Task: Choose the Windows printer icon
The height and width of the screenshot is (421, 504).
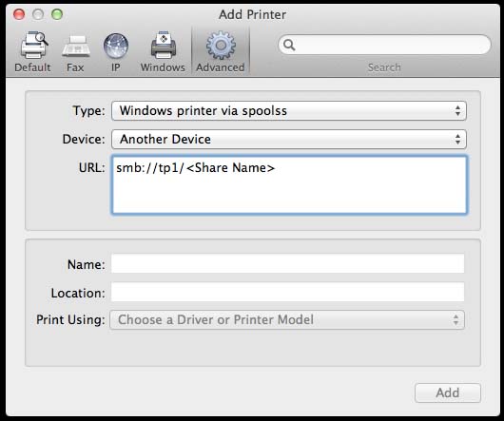Action: point(164,46)
